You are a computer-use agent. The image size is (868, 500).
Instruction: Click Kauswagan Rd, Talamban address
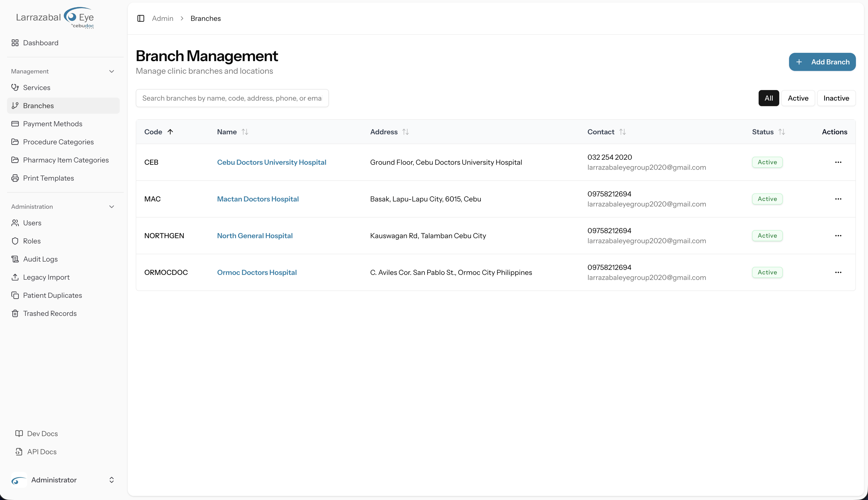point(428,236)
